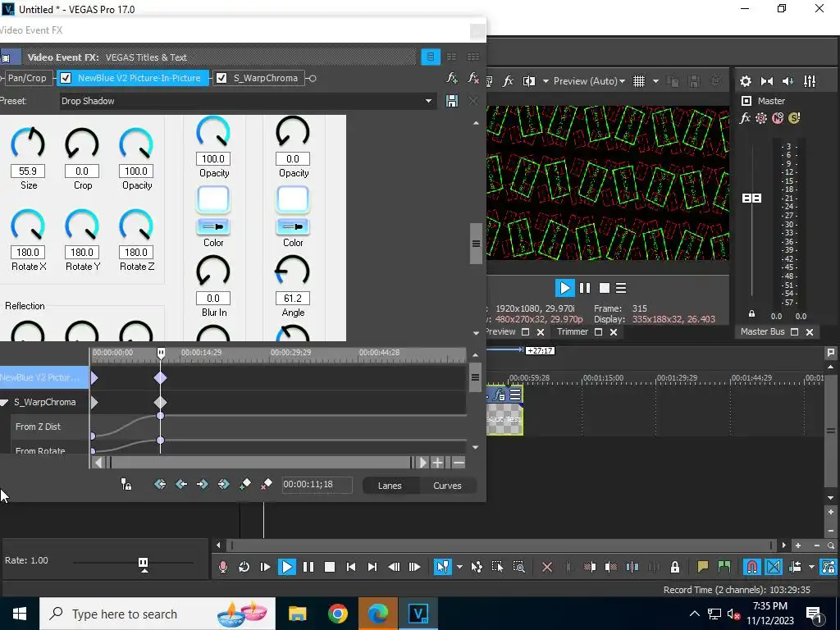Click the Master volume fader
Image resolution: width=840 pixels, height=630 pixels.
pos(751,199)
